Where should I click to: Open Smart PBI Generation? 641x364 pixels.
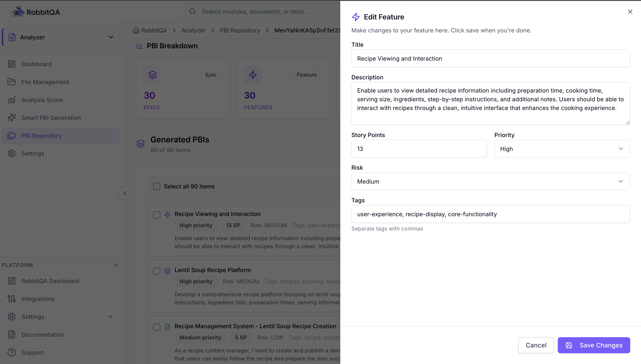point(61,118)
